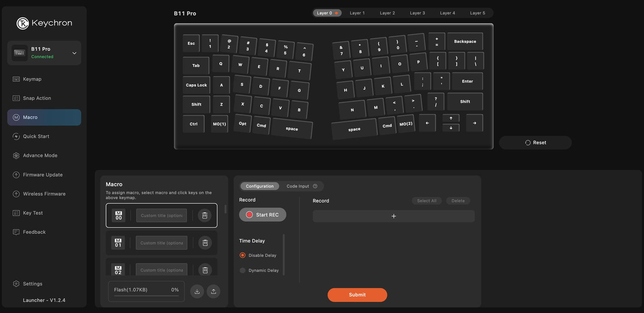Enable the Dynamic Delay radio option
This screenshot has width=644, height=313.
(243, 270)
